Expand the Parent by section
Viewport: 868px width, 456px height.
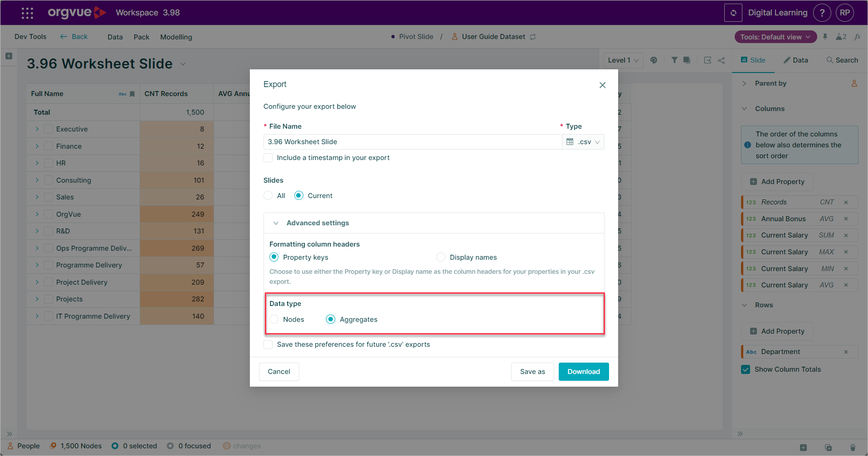(x=744, y=83)
